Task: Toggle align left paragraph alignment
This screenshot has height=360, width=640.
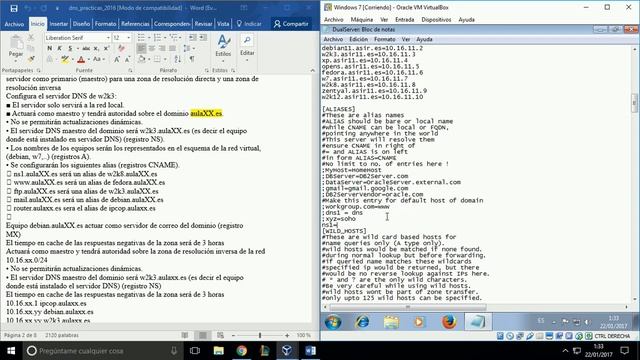Action: click(141, 49)
